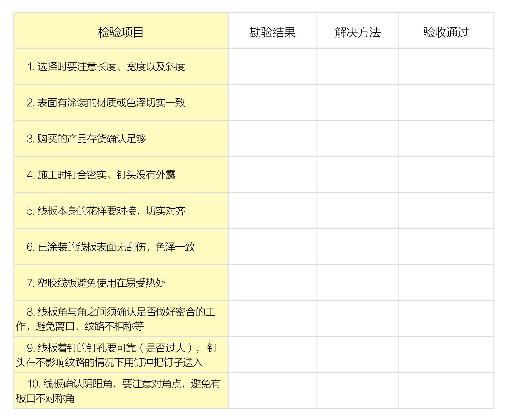The image size is (515, 420).
Task: Select row 4. 施工时钉合密实、钉头没有外露
Action: (121, 174)
